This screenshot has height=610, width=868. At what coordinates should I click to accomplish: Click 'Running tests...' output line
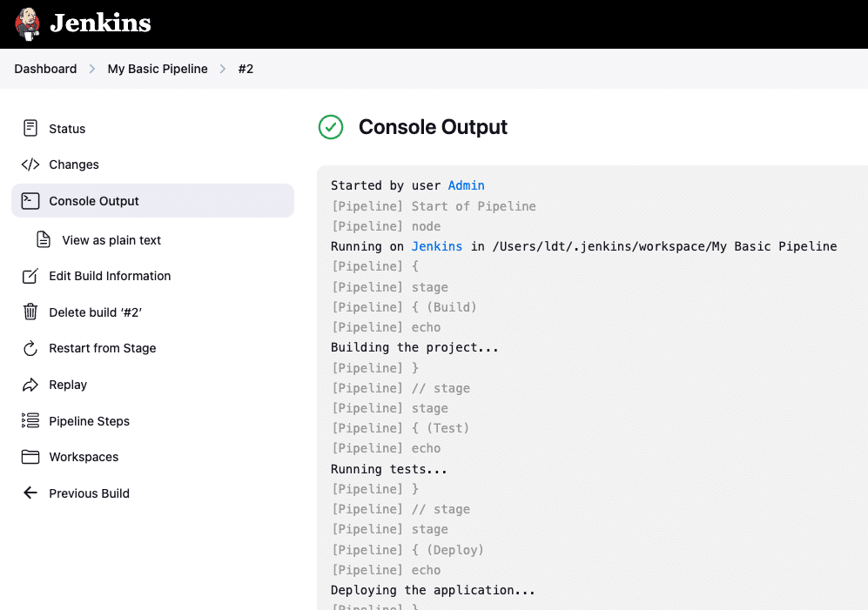point(388,469)
